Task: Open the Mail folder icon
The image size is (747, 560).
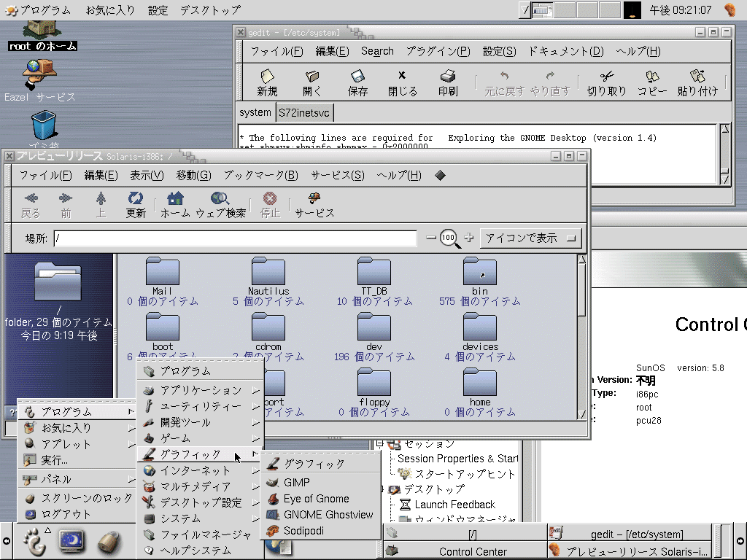Action: tap(163, 271)
